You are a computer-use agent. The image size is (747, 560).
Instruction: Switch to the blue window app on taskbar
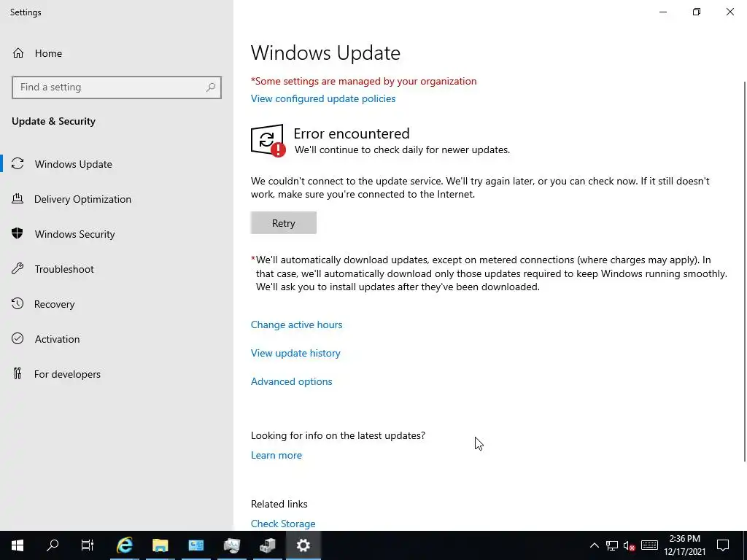[x=196, y=545]
